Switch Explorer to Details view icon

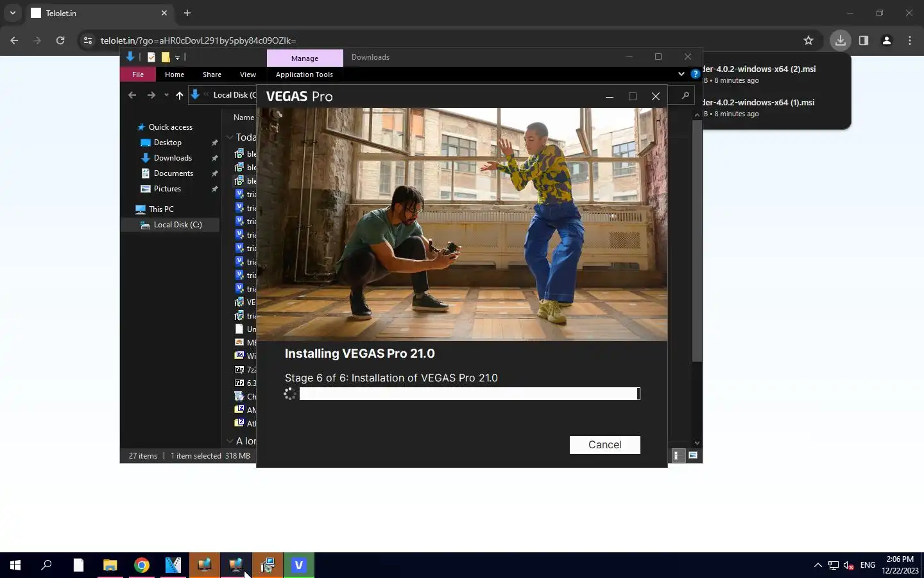(x=676, y=455)
